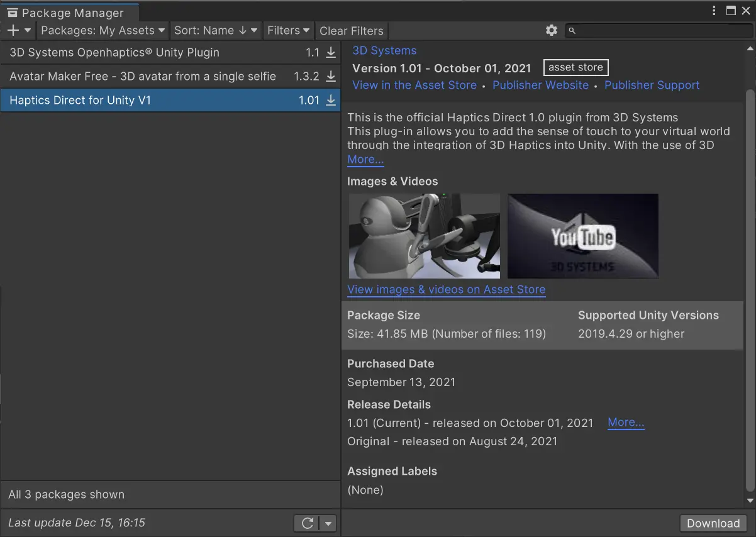Click the '1.01 (Current)' release details line

click(470, 423)
